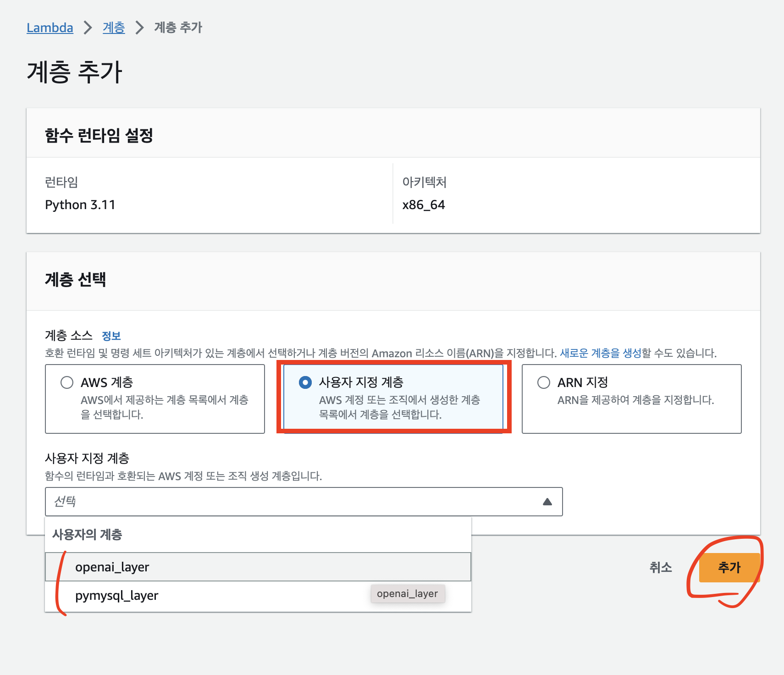Click the x86_64 architecture value
Viewport: 784px width, 675px height.
click(x=424, y=205)
